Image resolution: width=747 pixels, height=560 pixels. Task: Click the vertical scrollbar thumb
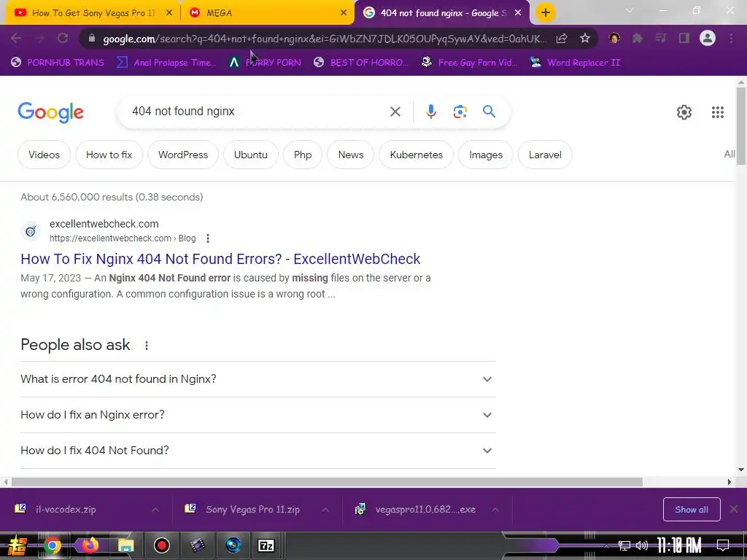pos(741,125)
